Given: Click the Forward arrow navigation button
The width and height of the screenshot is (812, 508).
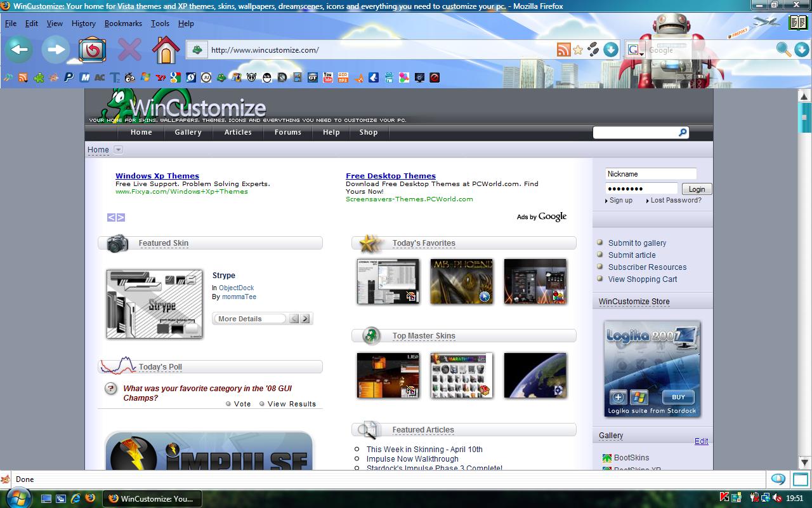Looking at the screenshot, I should coord(56,50).
